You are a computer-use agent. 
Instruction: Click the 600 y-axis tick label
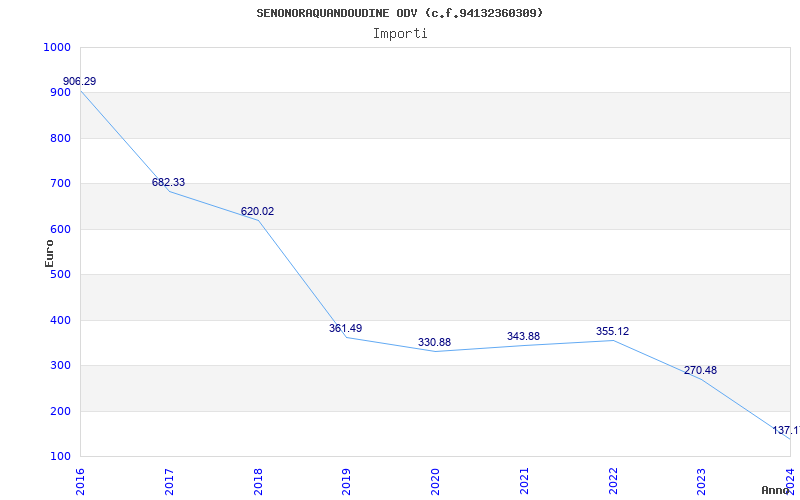(60, 230)
